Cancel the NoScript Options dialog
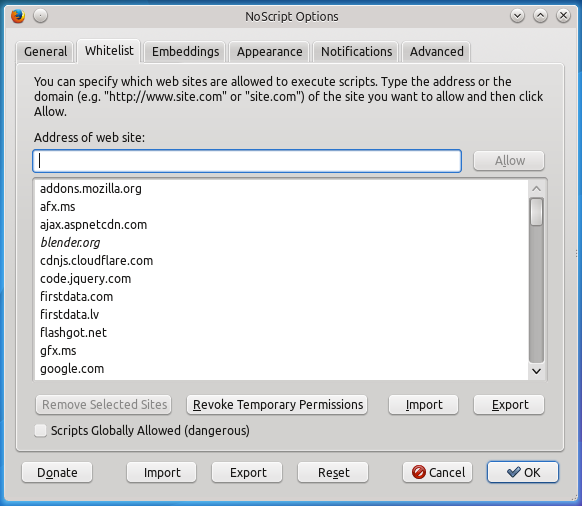Viewport: 582px width, 506px height. tap(438, 473)
